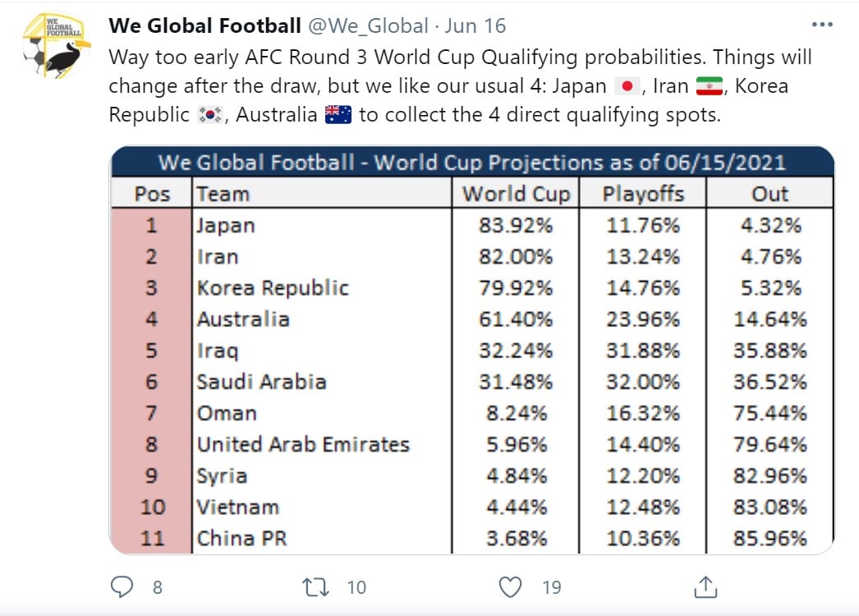
Task: Click Japan's row in the projections table
Action: pyautogui.click(x=472, y=225)
